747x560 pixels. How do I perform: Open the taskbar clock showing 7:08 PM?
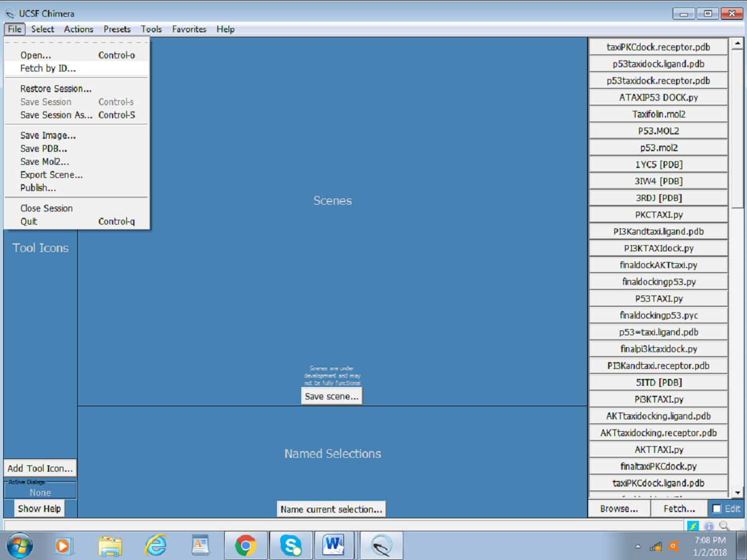pos(709,546)
